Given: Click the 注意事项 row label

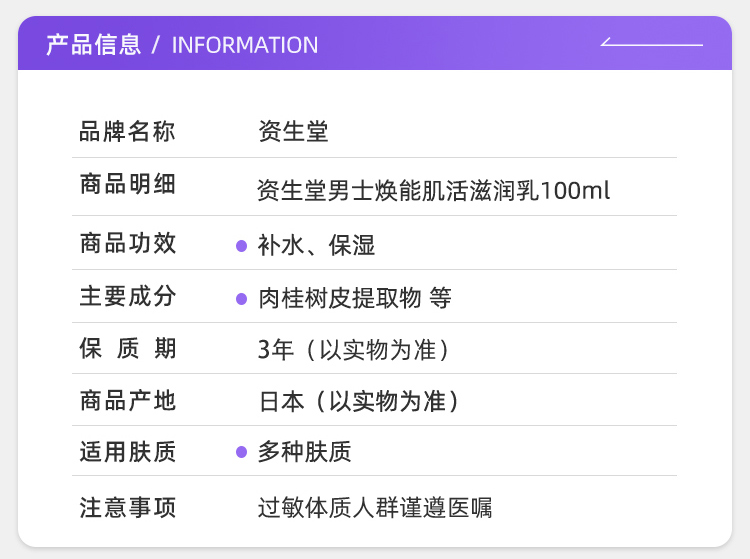Looking at the screenshot, I should [x=127, y=507].
